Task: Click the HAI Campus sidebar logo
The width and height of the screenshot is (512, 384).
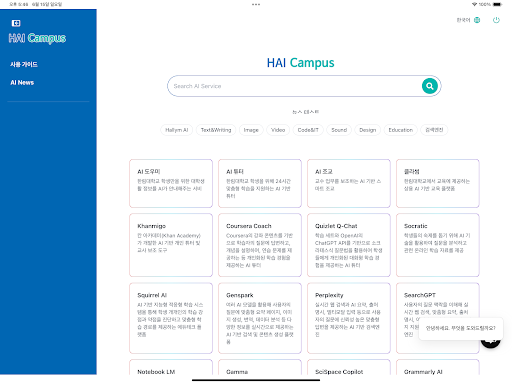Action: 37,38
